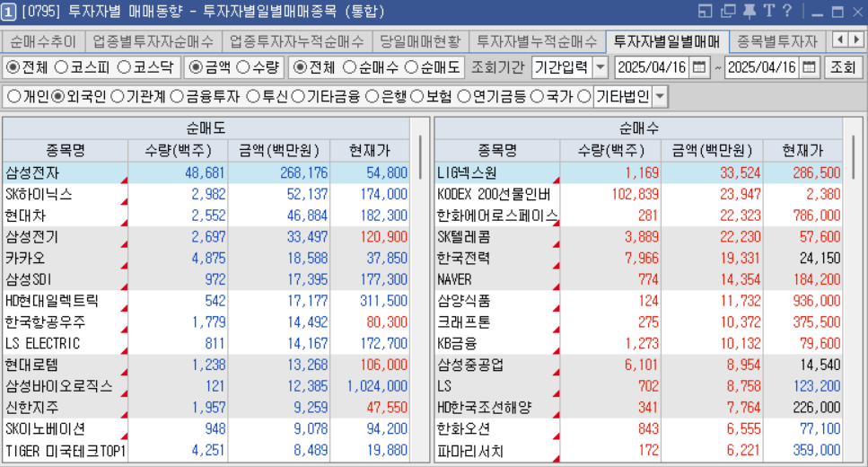
Task: Switch to the 업종별투자자순매수 tab
Action: tap(153, 41)
